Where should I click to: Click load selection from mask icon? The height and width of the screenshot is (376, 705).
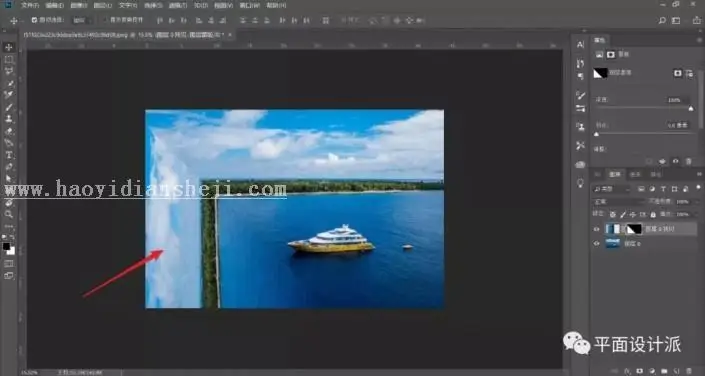click(x=649, y=161)
